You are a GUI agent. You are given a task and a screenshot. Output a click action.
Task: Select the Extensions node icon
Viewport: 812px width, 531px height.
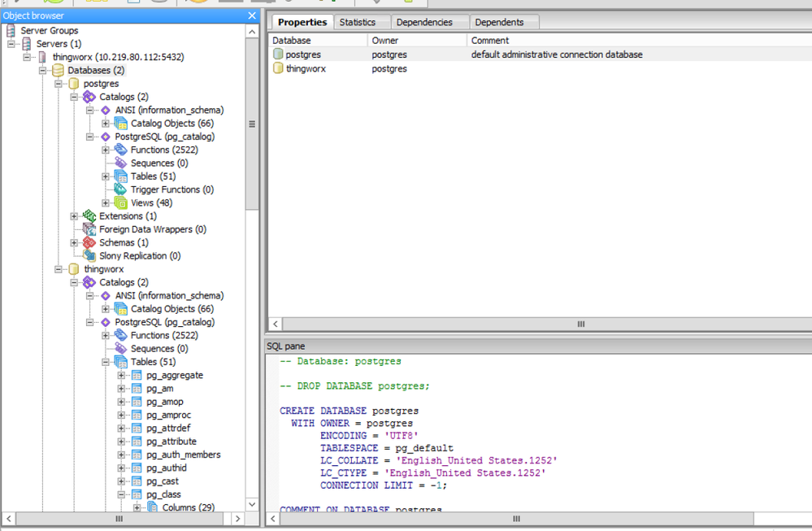coord(88,215)
